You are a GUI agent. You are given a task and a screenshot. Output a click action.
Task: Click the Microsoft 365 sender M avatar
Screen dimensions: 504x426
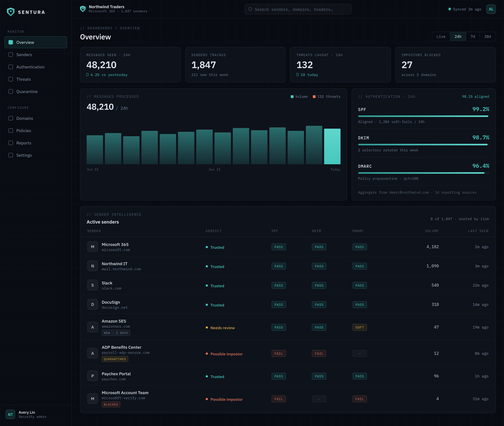(x=93, y=247)
